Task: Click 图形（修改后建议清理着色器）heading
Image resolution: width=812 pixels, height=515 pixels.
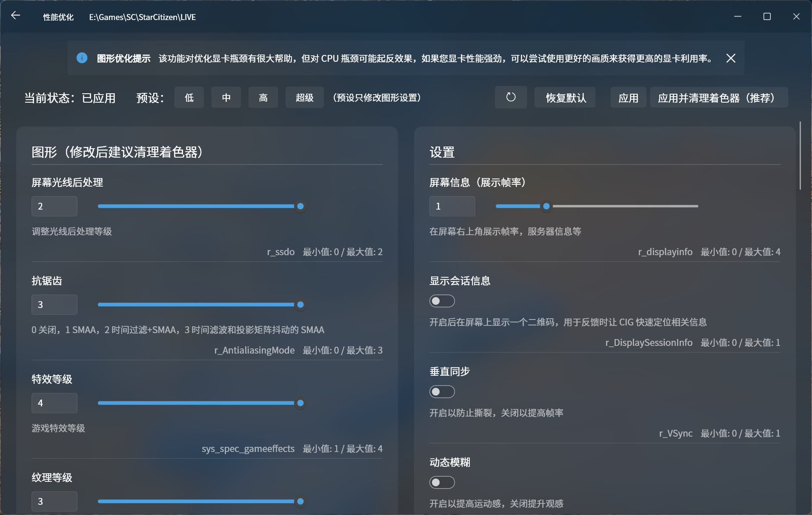Action: point(117,152)
